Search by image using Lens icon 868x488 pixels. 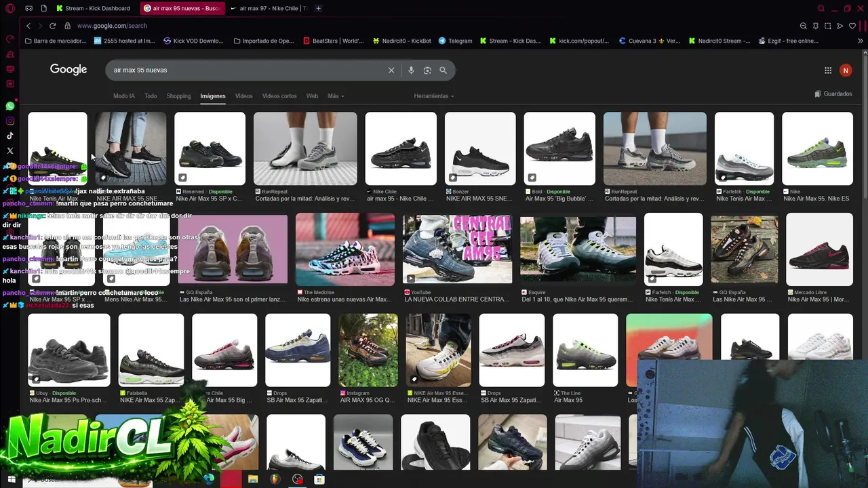[x=427, y=70]
